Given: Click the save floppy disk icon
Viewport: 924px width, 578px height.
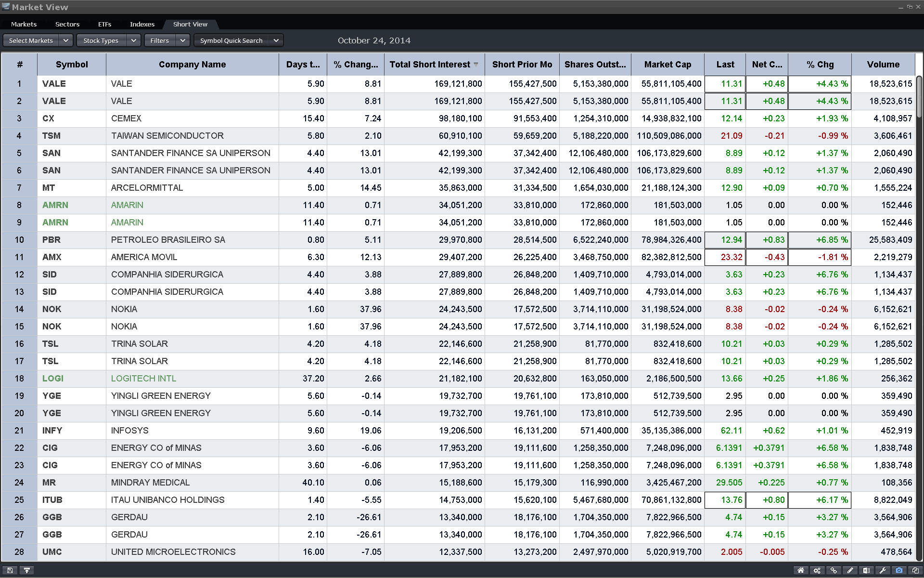Looking at the screenshot, I should 10,570.
